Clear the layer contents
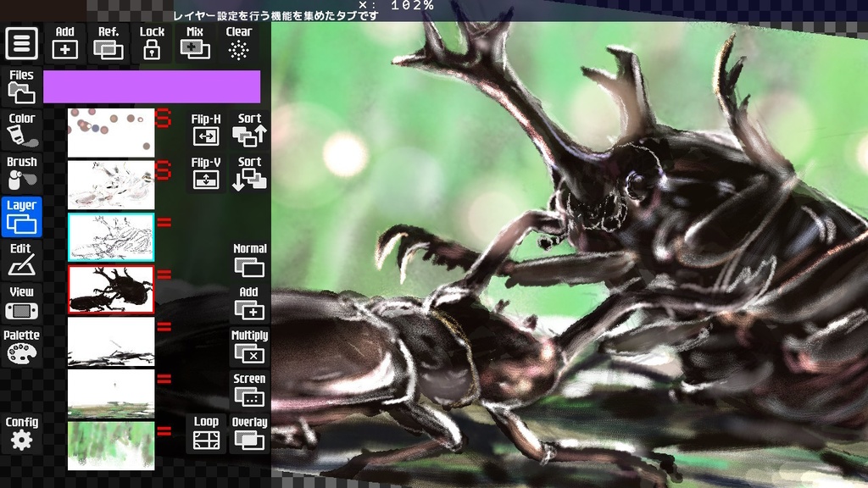Image resolution: width=868 pixels, height=488 pixels. click(x=239, y=43)
